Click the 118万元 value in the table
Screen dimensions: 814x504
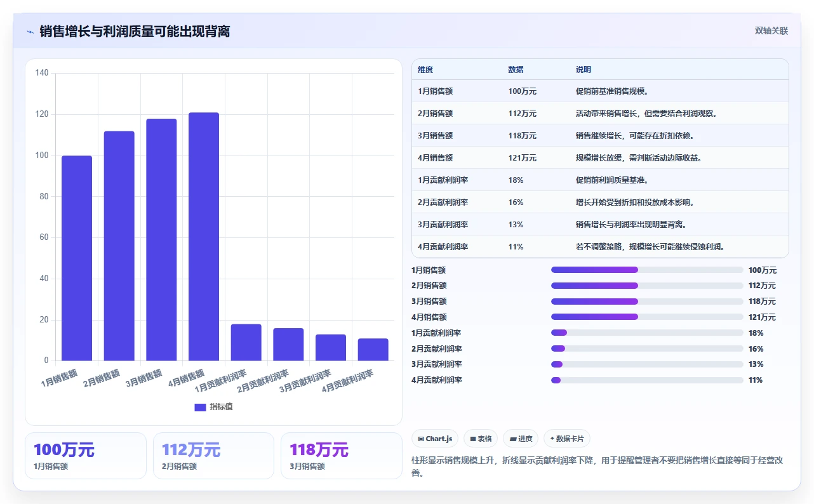pos(522,136)
